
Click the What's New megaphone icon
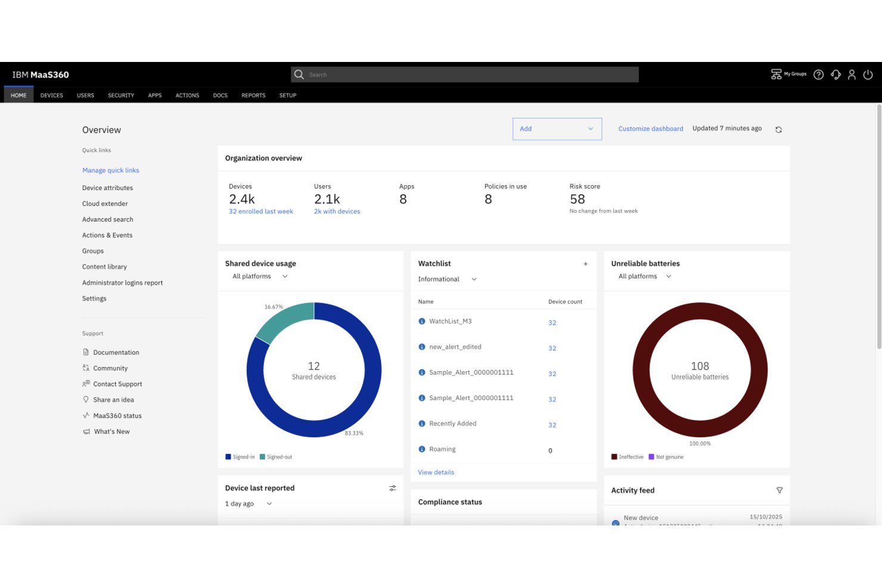point(86,431)
